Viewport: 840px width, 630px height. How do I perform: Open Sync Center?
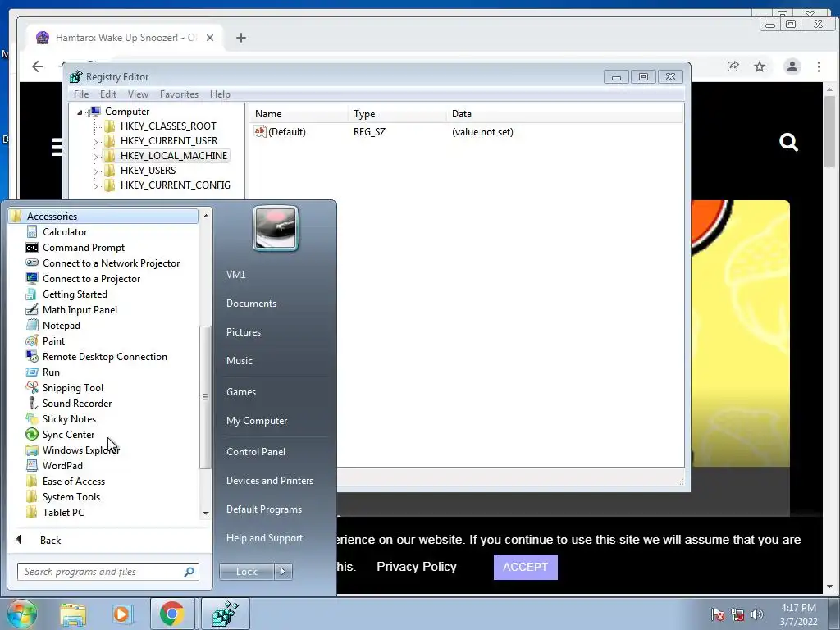click(x=68, y=434)
